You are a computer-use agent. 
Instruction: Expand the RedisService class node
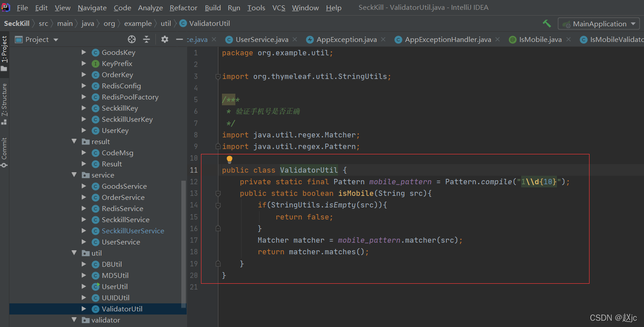tap(84, 208)
